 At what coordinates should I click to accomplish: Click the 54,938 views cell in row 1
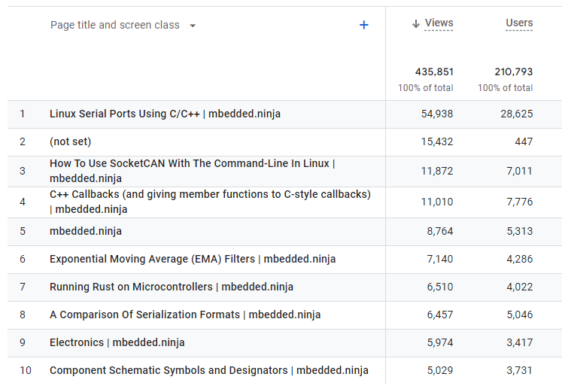[437, 114]
